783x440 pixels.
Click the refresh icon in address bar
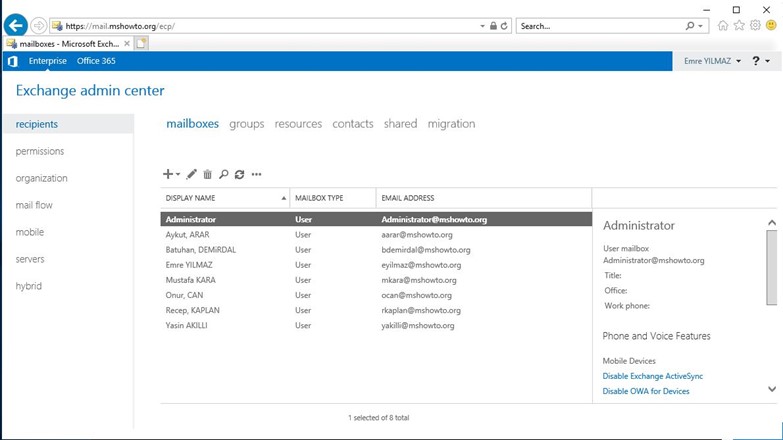coord(504,26)
